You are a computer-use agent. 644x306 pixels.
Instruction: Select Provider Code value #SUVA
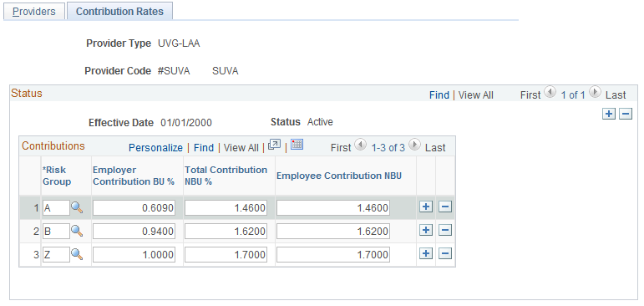click(174, 71)
